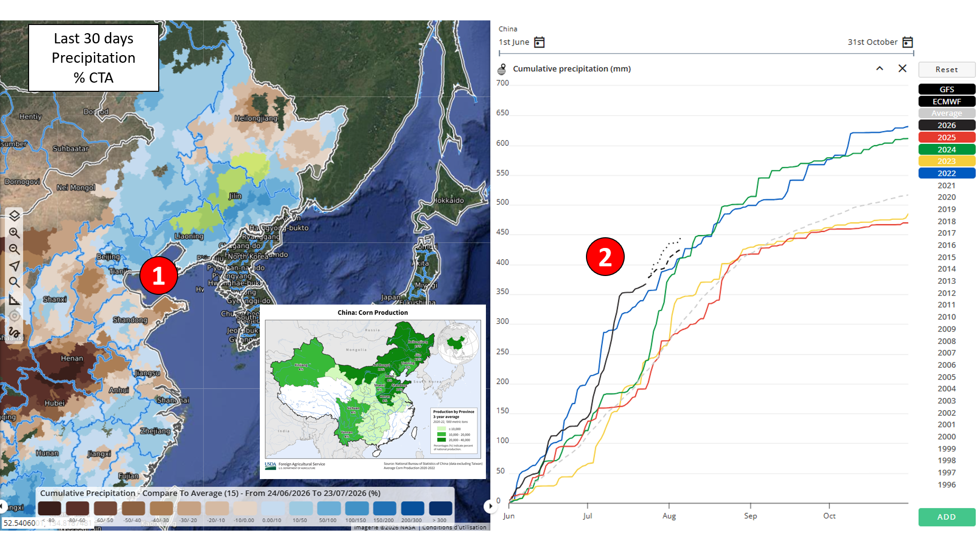980x551 pixels.
Task: Click the Reset button
Action: [x=947, y=69]
